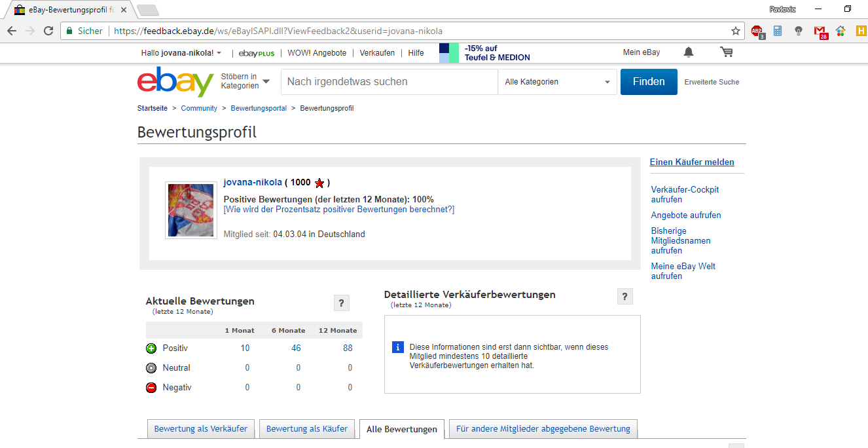Open Bisherige Mitgliedsnamen aufrufen link
The image size is (868, 448).
click(x=681, y=241)
